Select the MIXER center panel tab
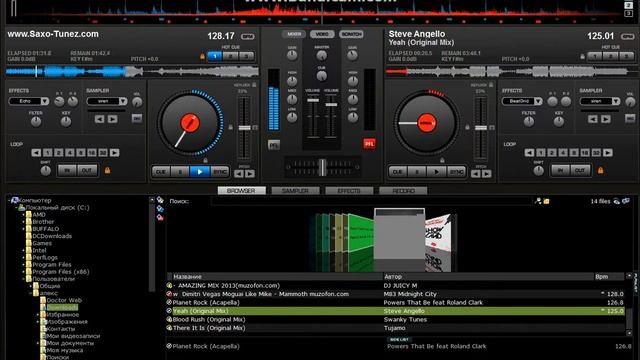The width and height of the screenshot is (640, 360). pos(293,34)
